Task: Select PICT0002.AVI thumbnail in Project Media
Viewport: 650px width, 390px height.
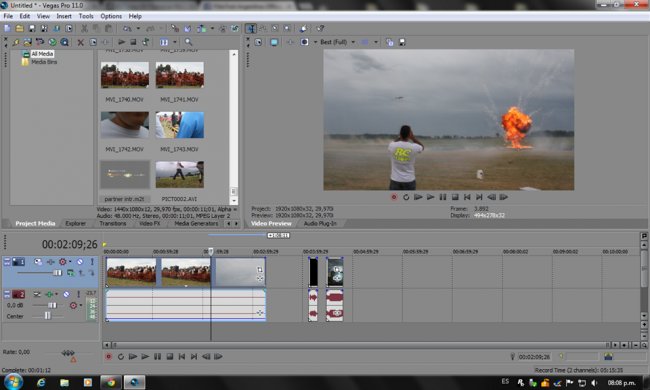Action: [x=179, y=174]
